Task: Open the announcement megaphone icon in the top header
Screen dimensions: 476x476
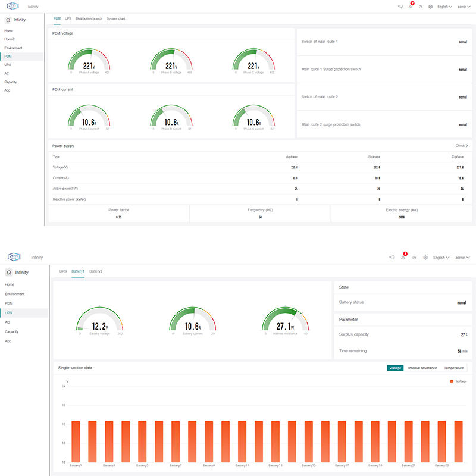Action: click(400, 7)
